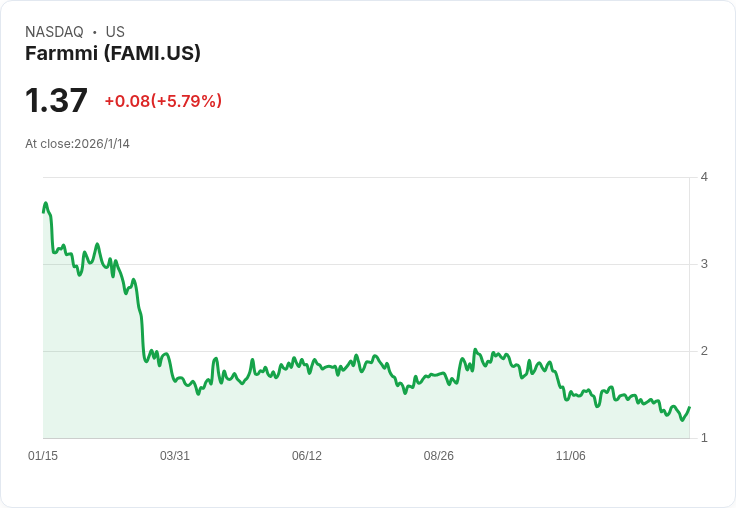Click the y-axis label 3
This screenshot has width=736, height=508.
704,264
